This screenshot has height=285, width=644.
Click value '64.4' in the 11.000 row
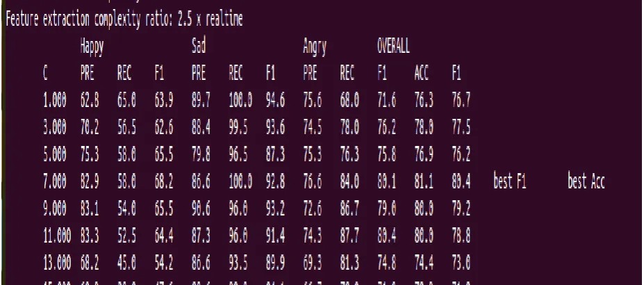pos(164,236)
